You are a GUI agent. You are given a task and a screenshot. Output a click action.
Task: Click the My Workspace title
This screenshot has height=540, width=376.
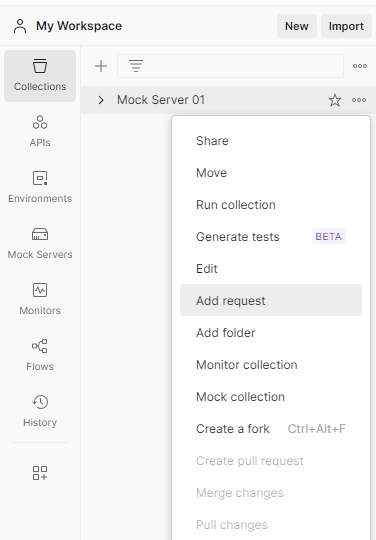tap(79, 26)
